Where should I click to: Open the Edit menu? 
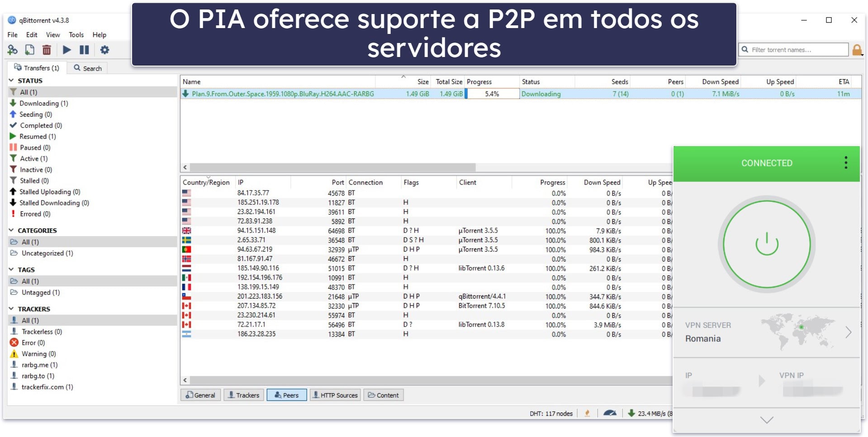pyautogui.click(x=32, y=35)
